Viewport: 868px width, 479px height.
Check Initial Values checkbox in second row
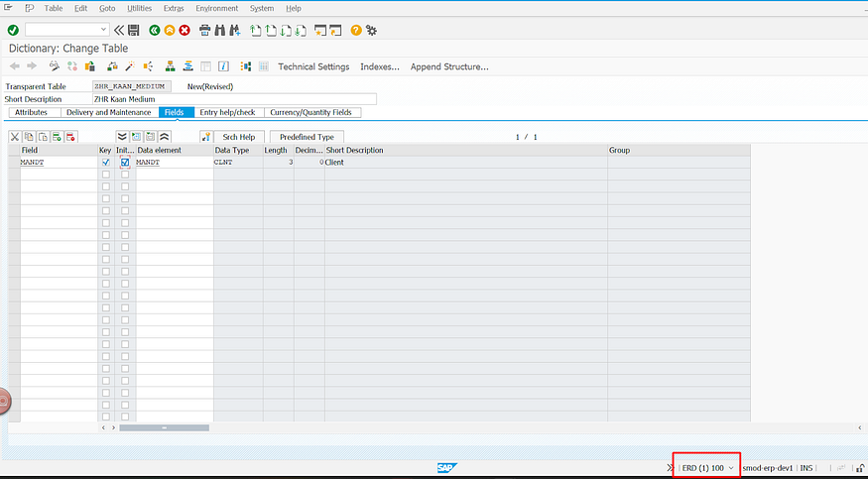coord(125,175)
